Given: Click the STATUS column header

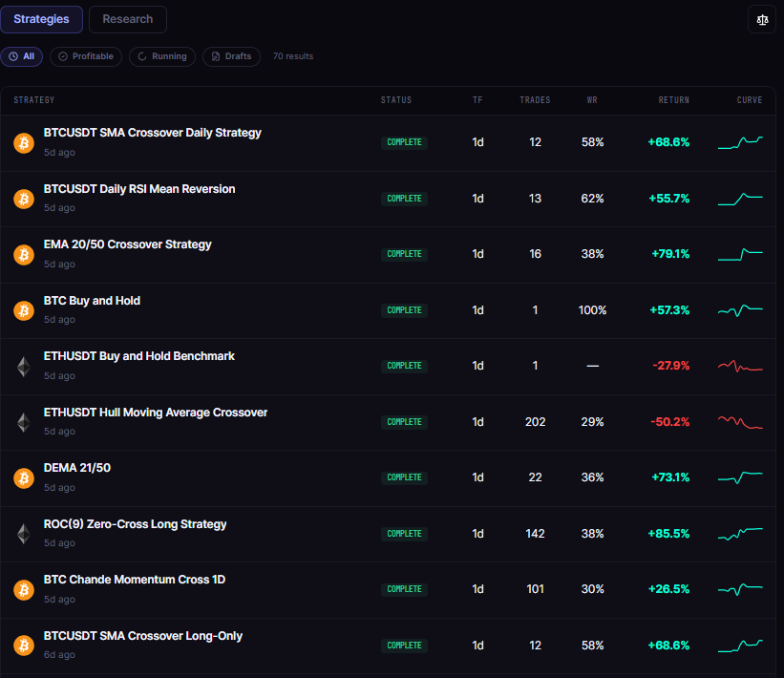Looking at the screenshot, I should [396, 100].
